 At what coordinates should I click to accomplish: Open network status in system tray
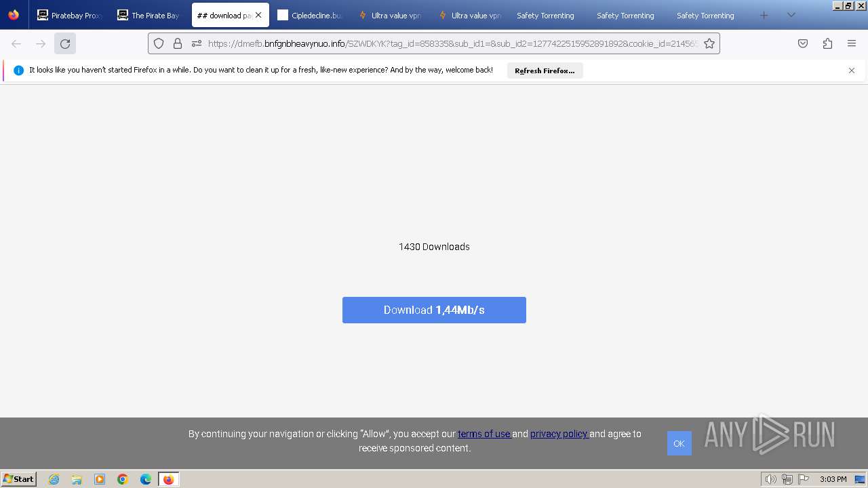[787, 479]
